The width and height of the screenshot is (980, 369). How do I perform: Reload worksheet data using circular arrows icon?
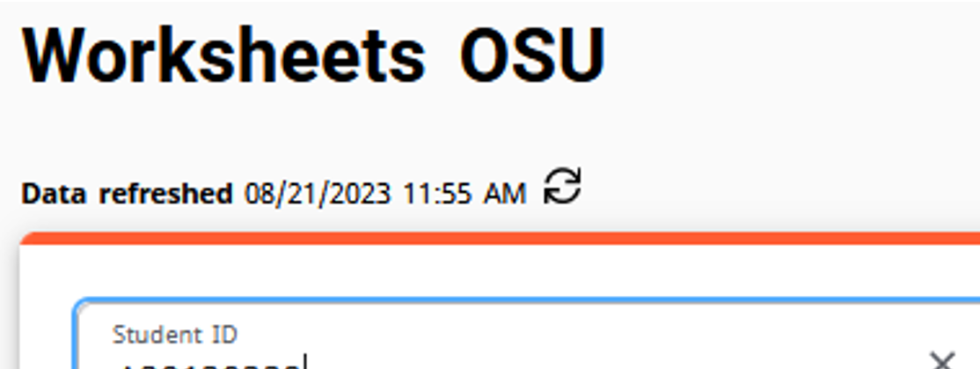click(x=562, y=187)
